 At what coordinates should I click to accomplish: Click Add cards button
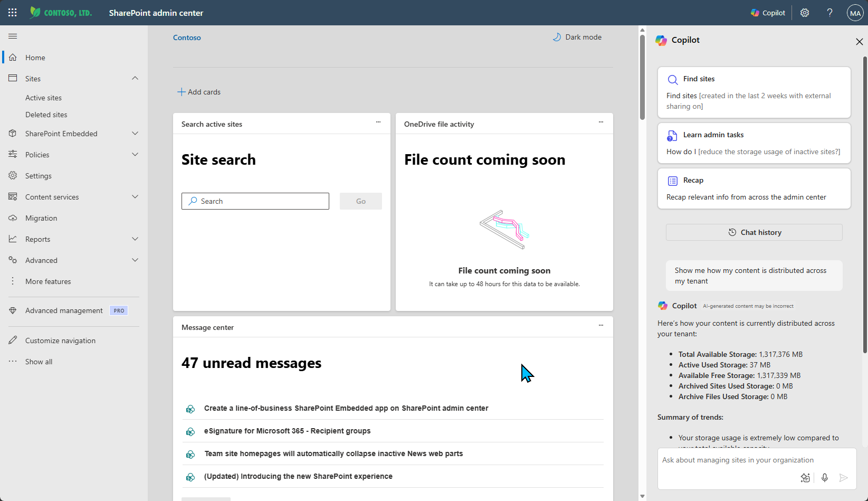tap(199, 92)
